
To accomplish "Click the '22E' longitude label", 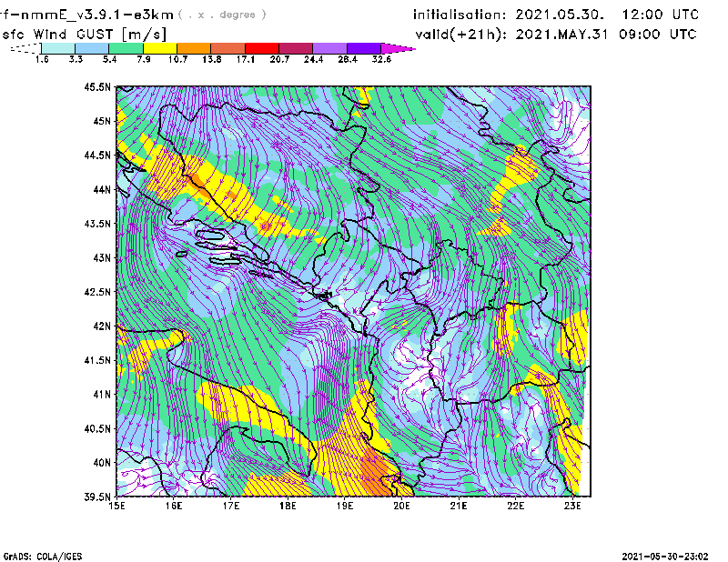I will coord(516,506).
